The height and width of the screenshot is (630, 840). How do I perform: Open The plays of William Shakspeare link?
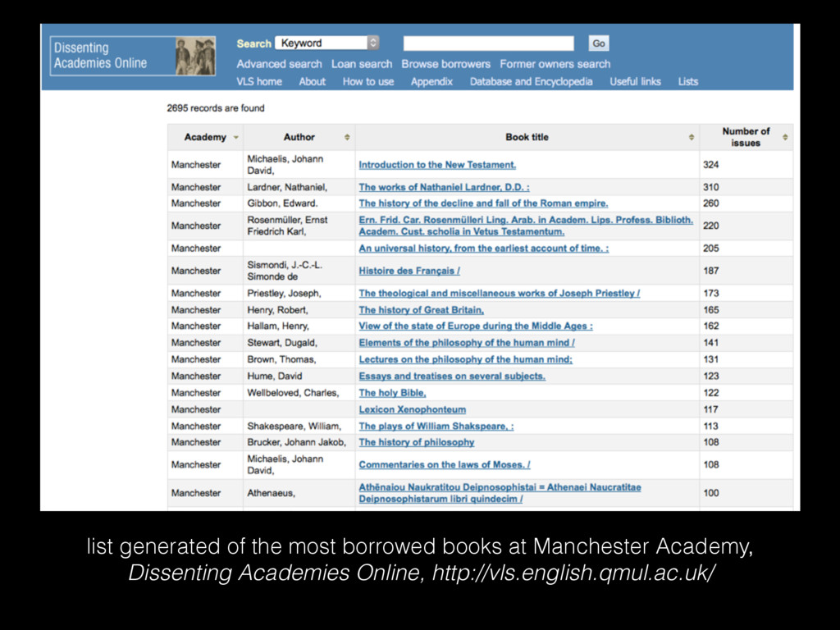coord(436,427)
